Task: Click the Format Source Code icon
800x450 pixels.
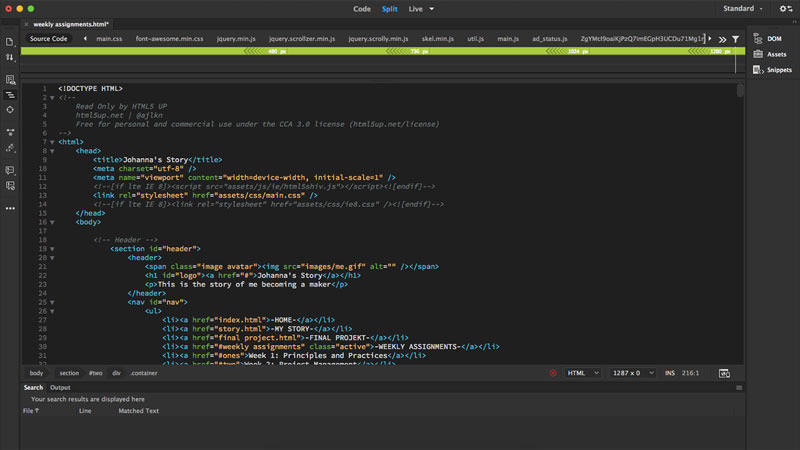Action: pos(10,147)
